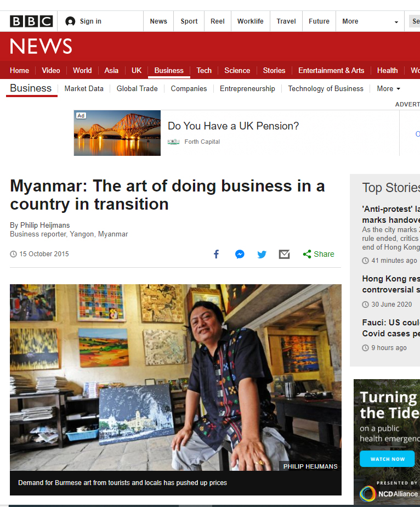Share article by email icon
The height and width of the screenshot is (507, 420).
284,254
